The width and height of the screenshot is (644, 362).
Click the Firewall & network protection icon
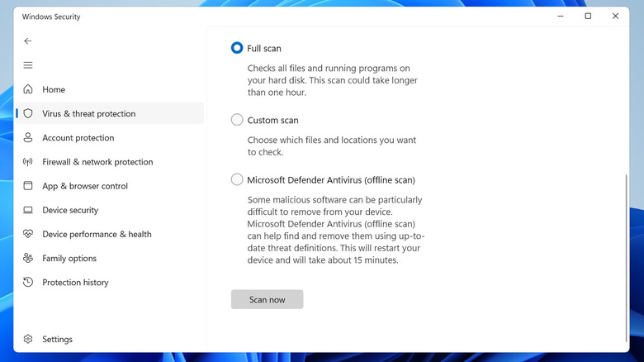28,162
